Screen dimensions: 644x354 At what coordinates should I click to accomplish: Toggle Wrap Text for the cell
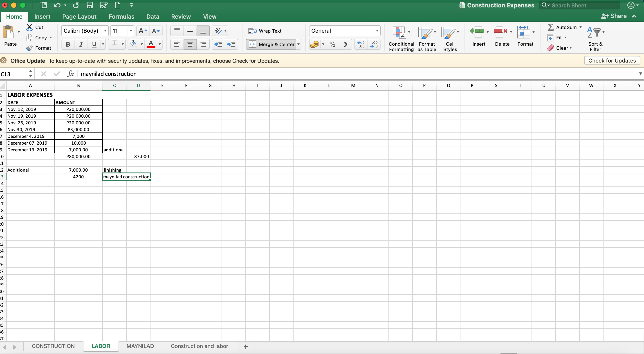265,31
